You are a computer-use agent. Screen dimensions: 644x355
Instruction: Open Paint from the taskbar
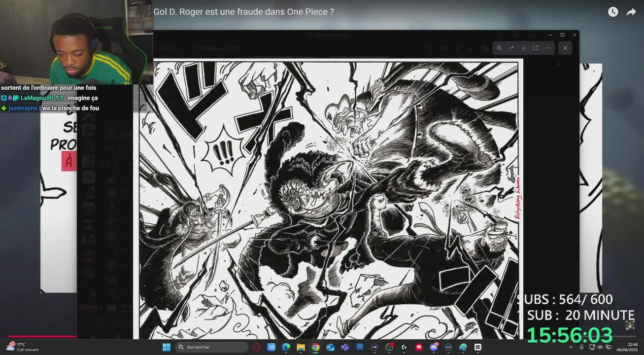pos(463,347)
